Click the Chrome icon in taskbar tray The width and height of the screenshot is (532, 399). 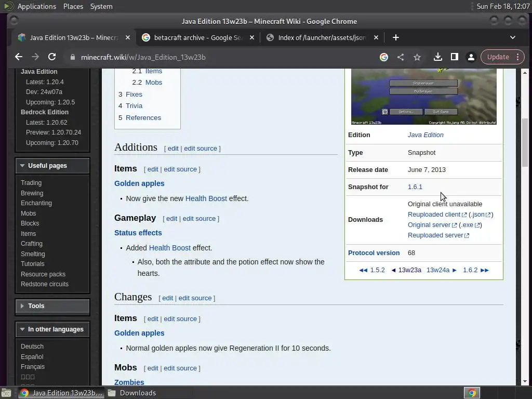pyautogui.click(x=472, y=393)
